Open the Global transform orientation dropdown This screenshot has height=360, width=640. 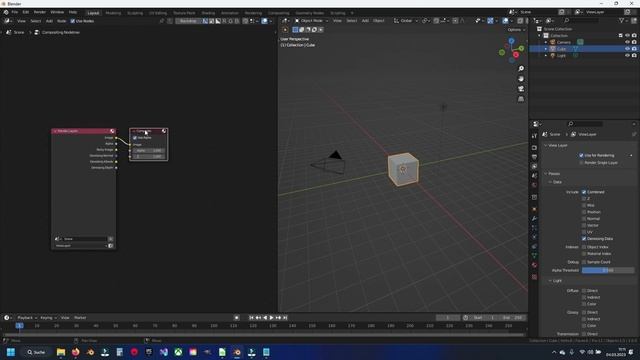point(406,21)
